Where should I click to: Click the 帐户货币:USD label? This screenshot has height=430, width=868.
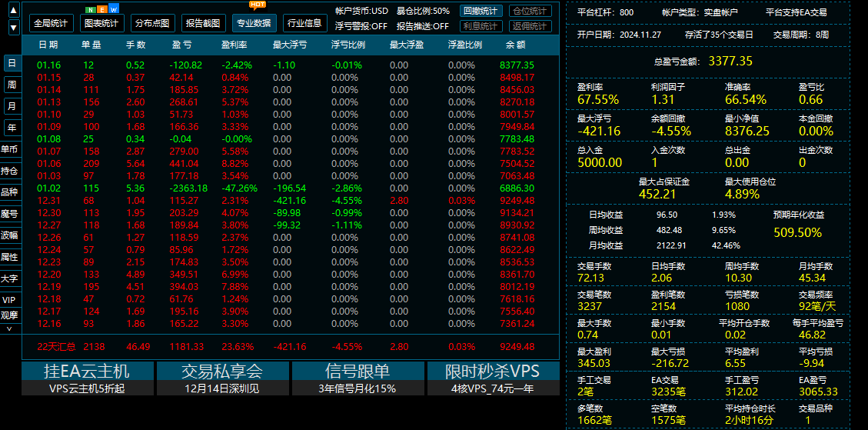point(362,11)
